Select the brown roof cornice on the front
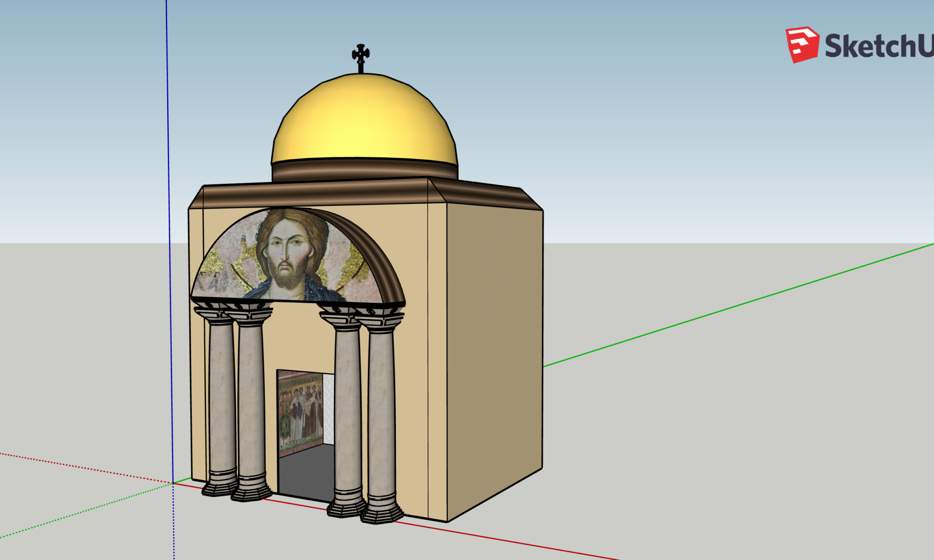934x560 pixels. 313,194
